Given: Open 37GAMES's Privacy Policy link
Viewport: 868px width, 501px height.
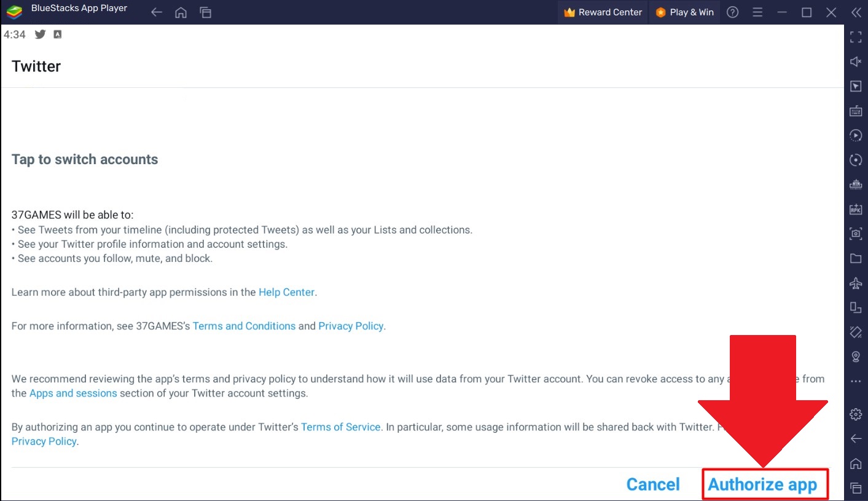Looking at the screenshot, I should 351,326.
